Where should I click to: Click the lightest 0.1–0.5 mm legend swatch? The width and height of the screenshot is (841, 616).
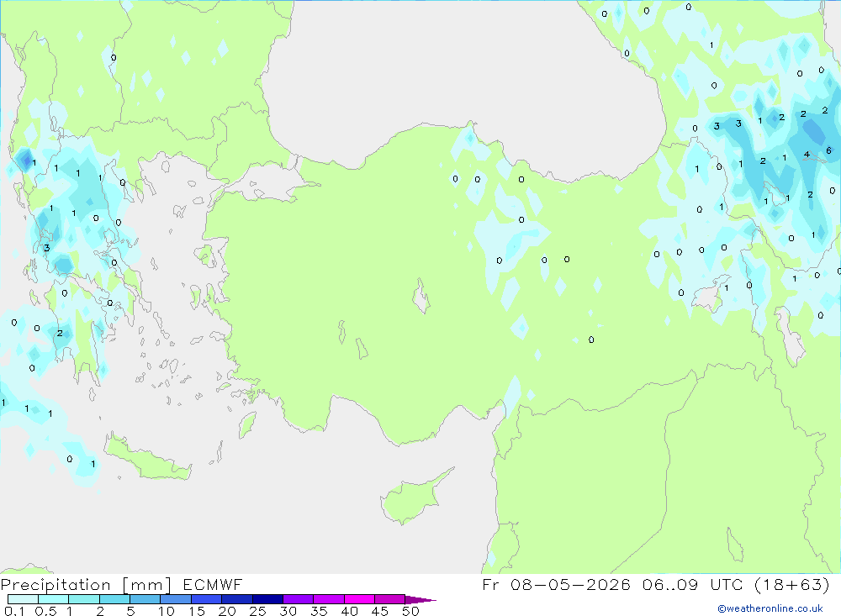click(x=23, y=599)
